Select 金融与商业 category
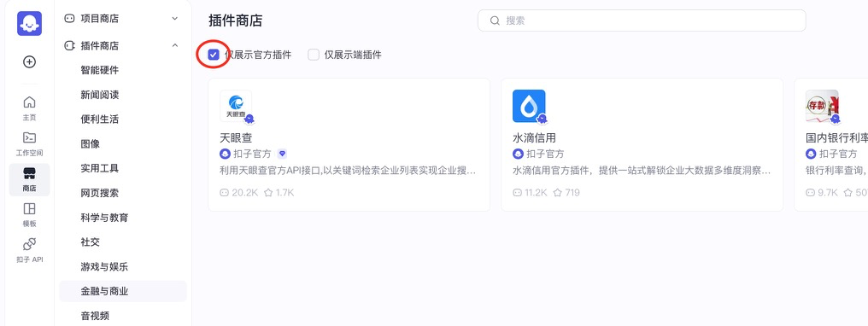Screen dimensions: 868x326 click(123, 291)
